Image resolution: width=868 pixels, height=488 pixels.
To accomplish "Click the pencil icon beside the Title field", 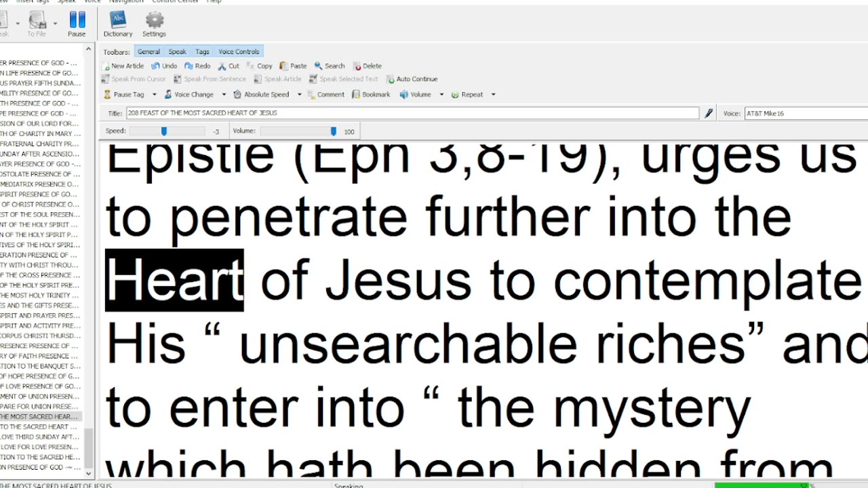I will tap(709, 113).
